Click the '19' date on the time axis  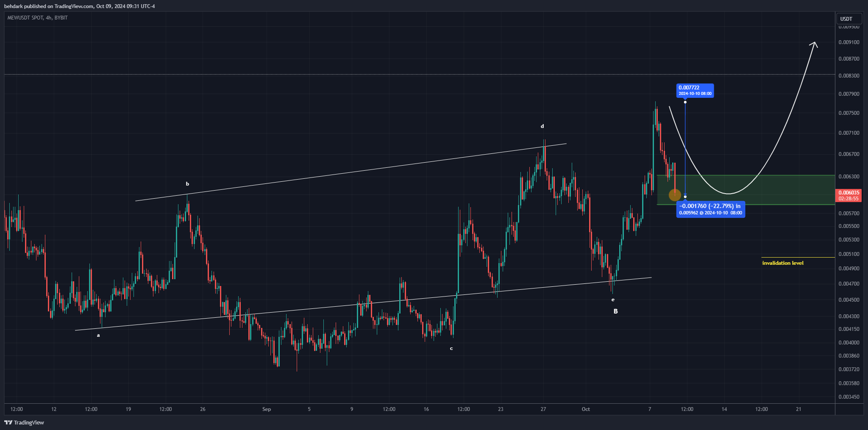(128, 409)
